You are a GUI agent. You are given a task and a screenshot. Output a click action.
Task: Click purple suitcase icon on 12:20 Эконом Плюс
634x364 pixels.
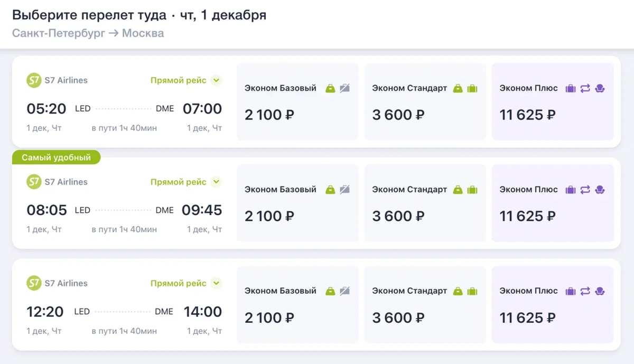570,291
